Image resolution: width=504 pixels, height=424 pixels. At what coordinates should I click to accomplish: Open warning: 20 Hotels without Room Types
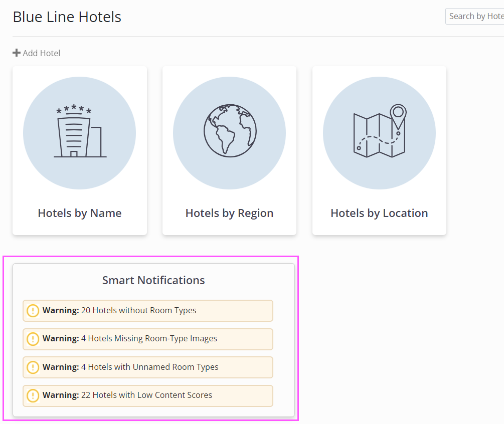[148, 311]
